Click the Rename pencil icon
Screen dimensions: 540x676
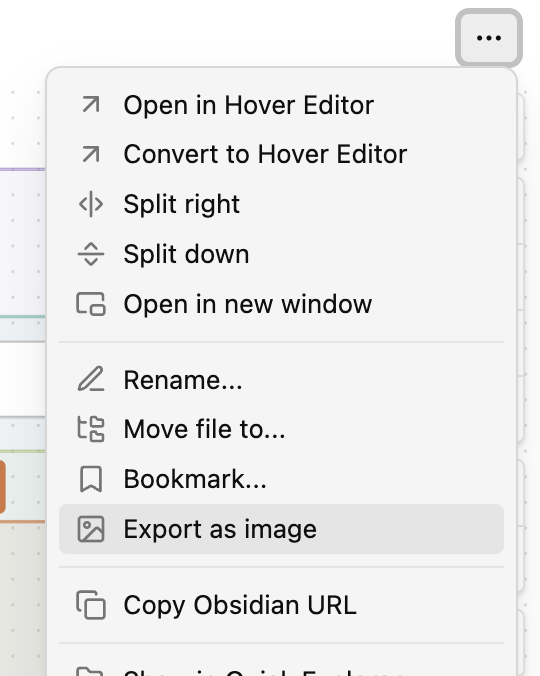(91, 379)
